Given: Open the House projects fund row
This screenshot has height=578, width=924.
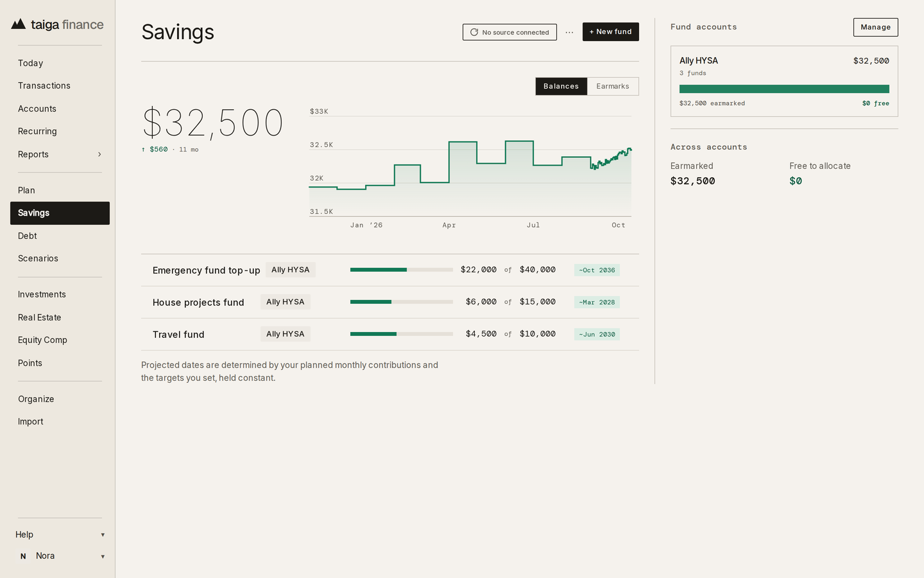Looking at the screenshot, I should tap(390, 302).
